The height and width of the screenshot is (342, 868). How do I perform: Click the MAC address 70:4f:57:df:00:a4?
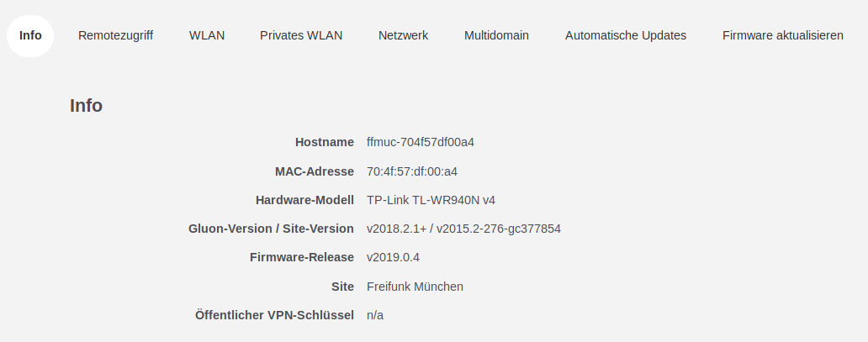412,171
